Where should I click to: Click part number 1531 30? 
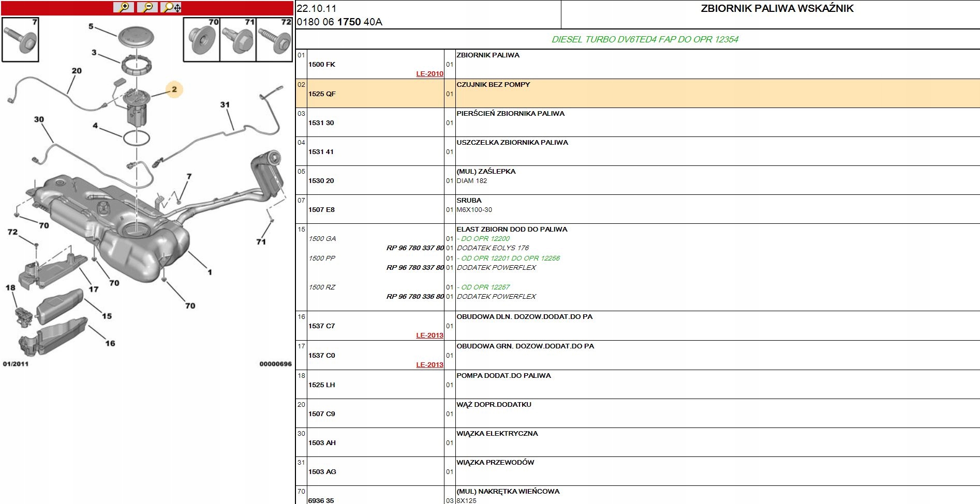click(321, 123)
